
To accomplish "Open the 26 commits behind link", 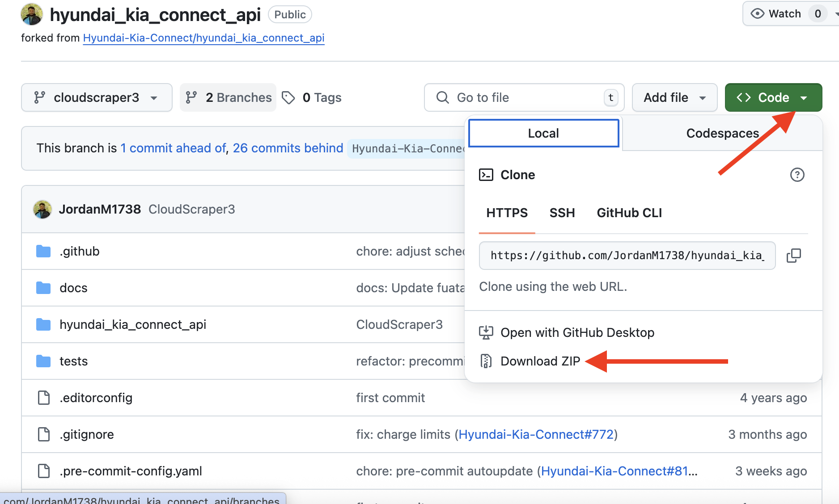I will pos(288,148).
